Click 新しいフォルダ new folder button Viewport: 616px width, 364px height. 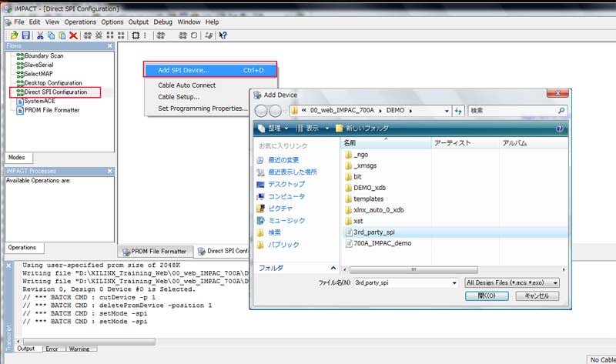pos(362,129)
